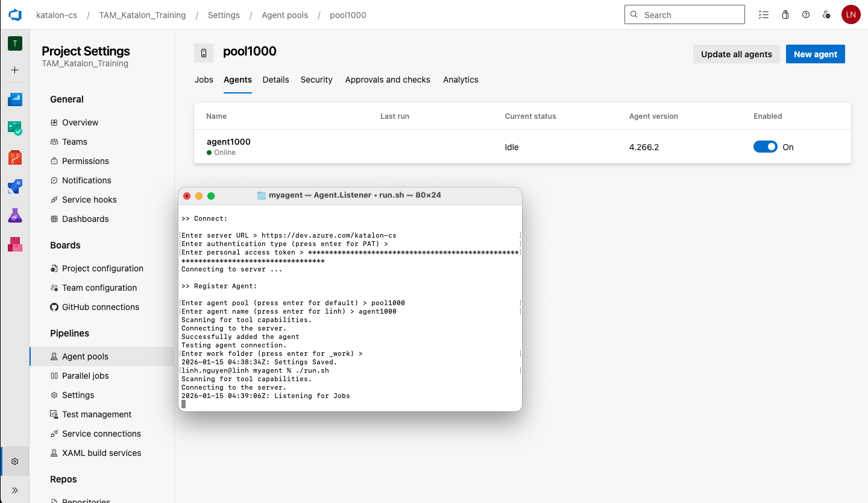
Task: Open the Boards service from the sidebar
Action: (14, 128)
